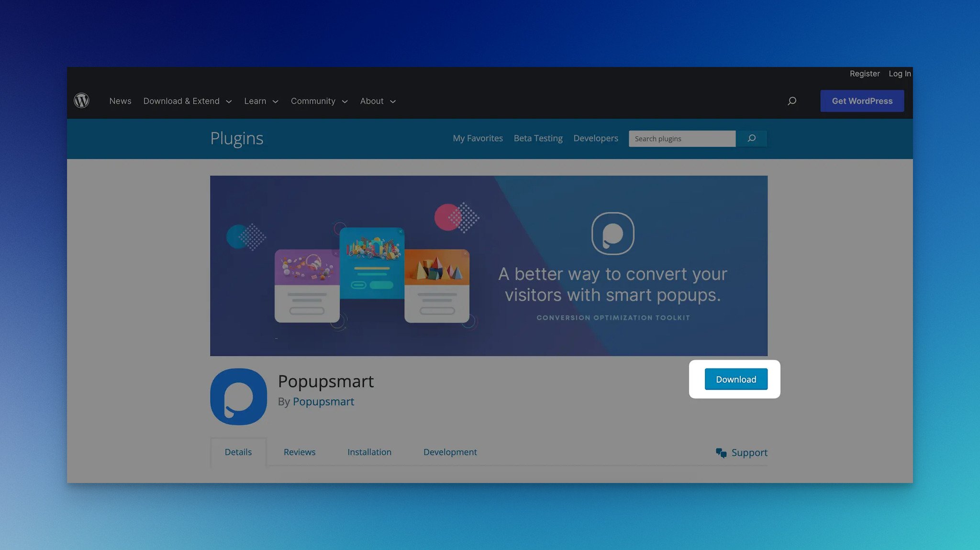Navigate to the Development tab
Screen dimensions: 980x550
click(450, 451)
